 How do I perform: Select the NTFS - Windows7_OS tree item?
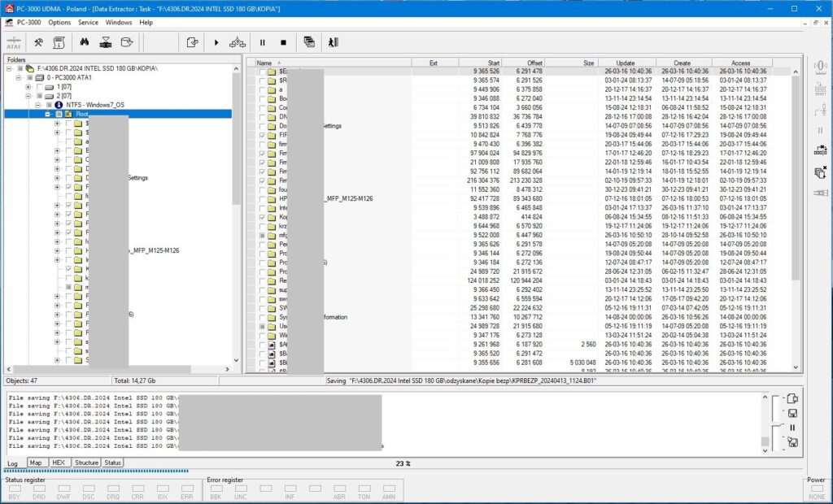[95, 105]
